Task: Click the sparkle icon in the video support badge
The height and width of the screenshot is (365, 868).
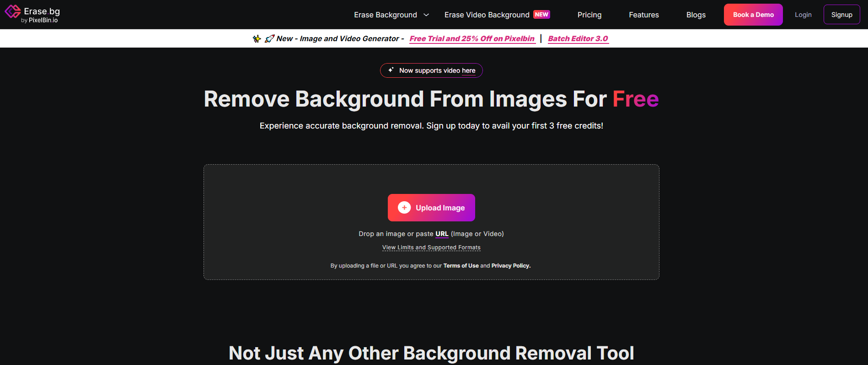Action: [391, 70]
